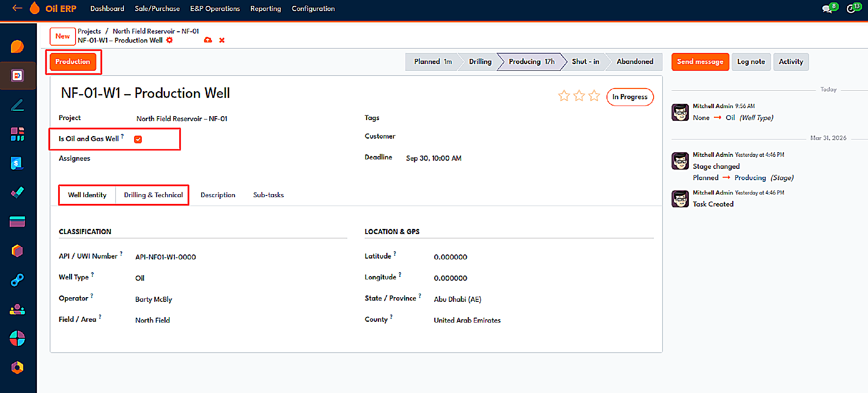
Task: Switch to the Drilling & Technical tab
Action: (153, 195)
